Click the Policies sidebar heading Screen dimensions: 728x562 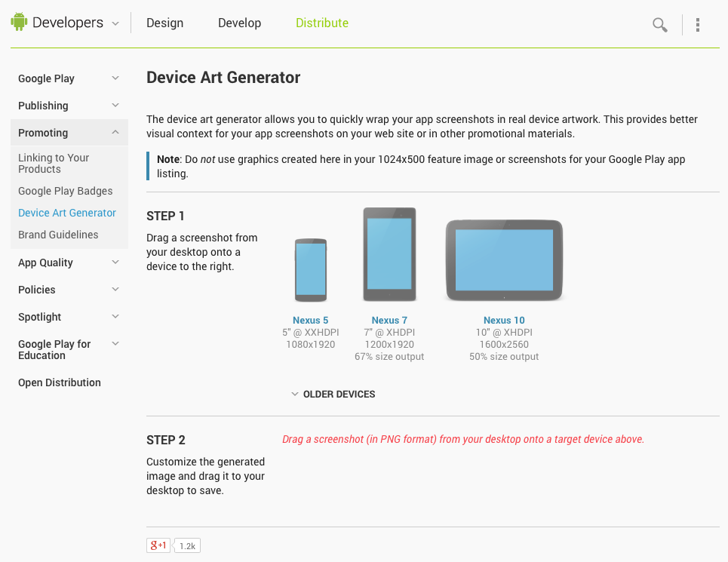(x=37, y=290)
